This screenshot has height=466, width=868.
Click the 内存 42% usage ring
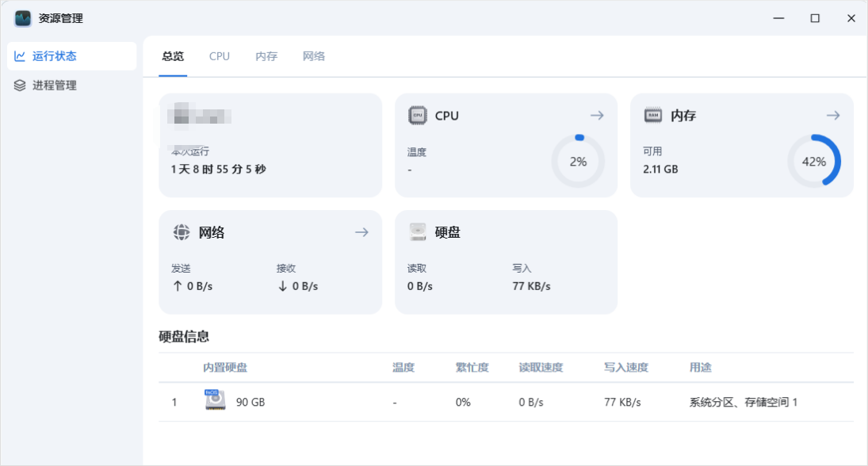pos(813,162)
